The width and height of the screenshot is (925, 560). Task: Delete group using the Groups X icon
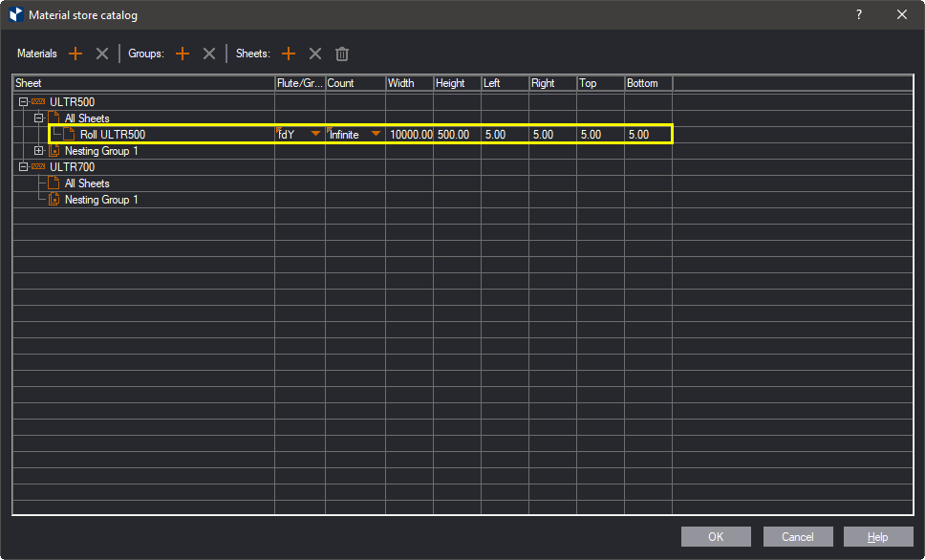coord(209,54)
